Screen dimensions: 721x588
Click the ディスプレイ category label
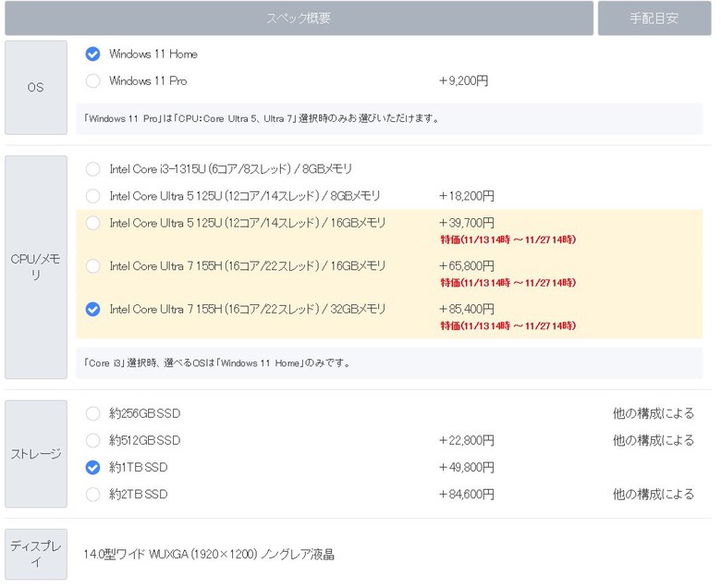pyautogui.click(x=36, y=554)
